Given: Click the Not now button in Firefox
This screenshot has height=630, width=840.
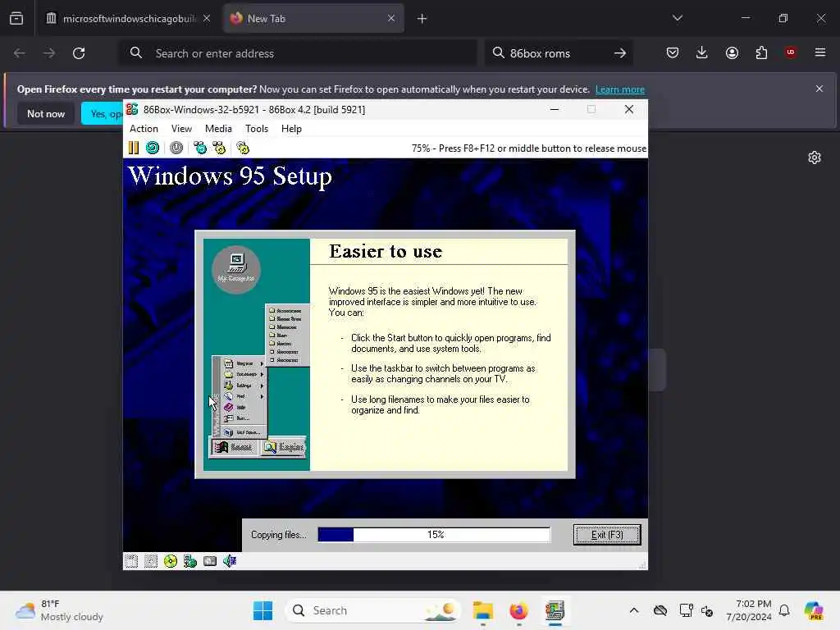Looking at the screenshot, I should [46, 113].
